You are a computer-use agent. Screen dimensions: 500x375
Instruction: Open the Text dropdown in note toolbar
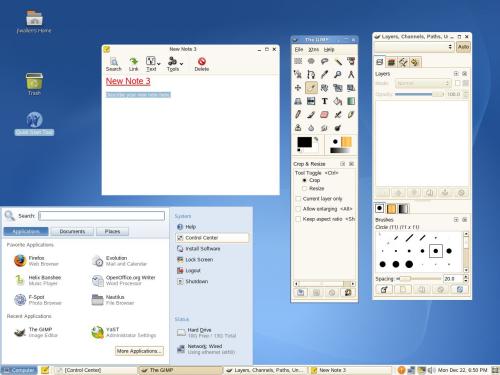click(153, 64)
